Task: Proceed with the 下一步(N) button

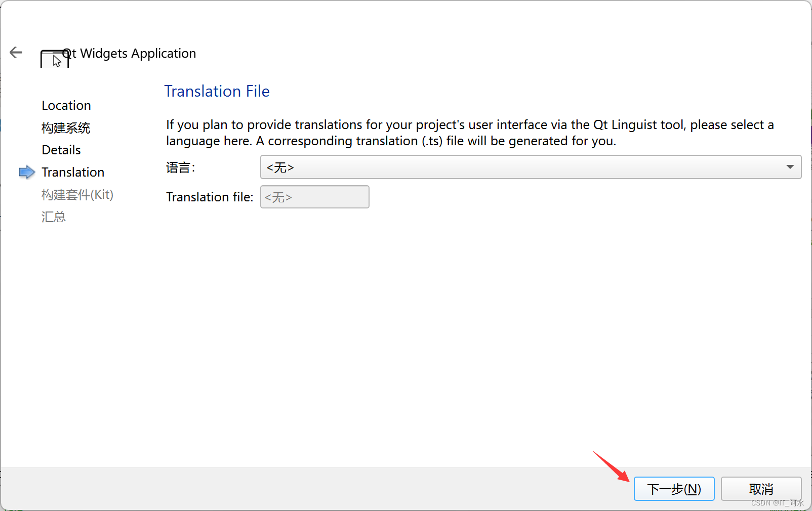Action: [674, 489]
